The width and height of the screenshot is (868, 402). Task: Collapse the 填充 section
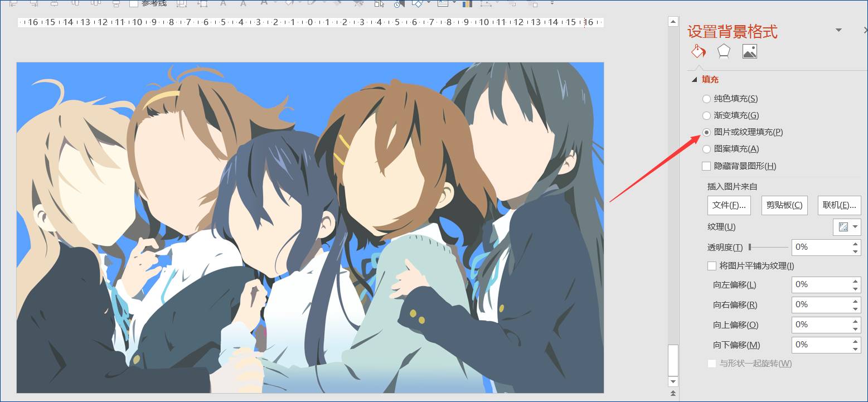coord(695,80)
